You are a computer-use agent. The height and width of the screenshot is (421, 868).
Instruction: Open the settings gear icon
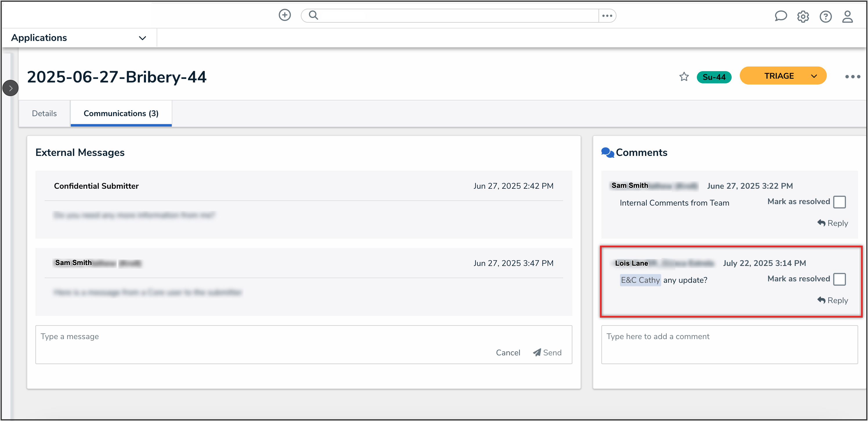(x=803, y=17)
